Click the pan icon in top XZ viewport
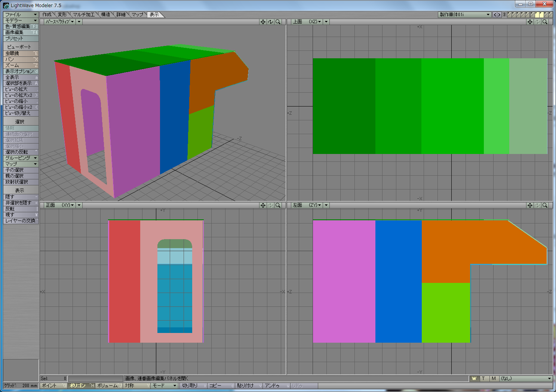556x392 pixels. coord(530,22)
